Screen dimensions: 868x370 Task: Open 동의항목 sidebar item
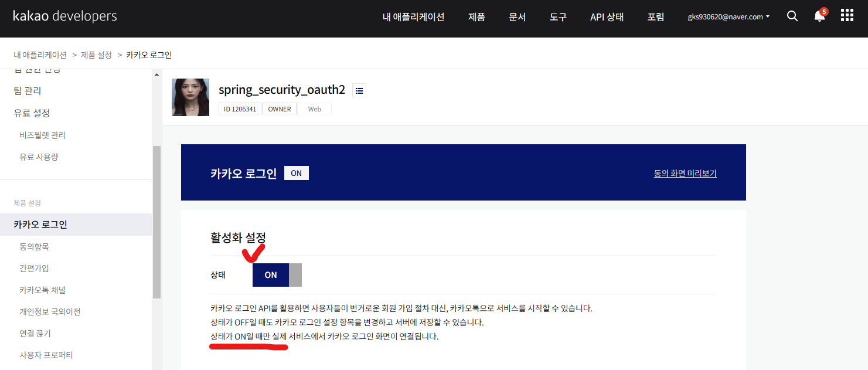[x=34, y=247]
